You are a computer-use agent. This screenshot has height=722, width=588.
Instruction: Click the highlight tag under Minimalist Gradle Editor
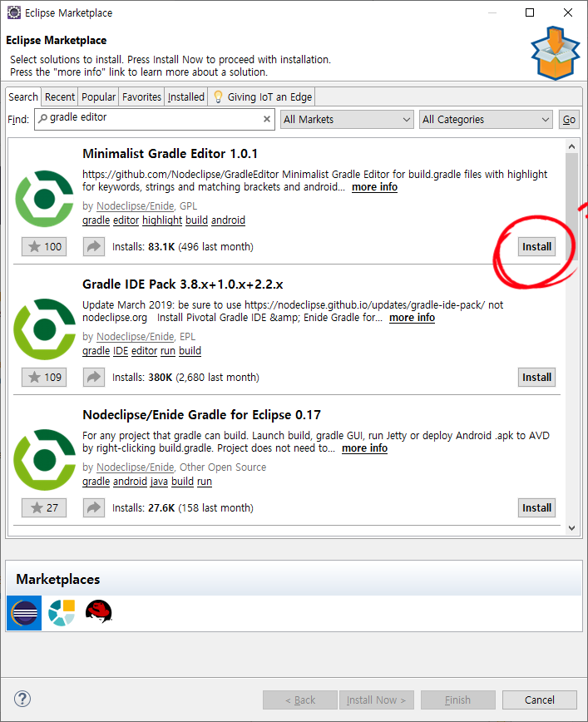(162, 220)
